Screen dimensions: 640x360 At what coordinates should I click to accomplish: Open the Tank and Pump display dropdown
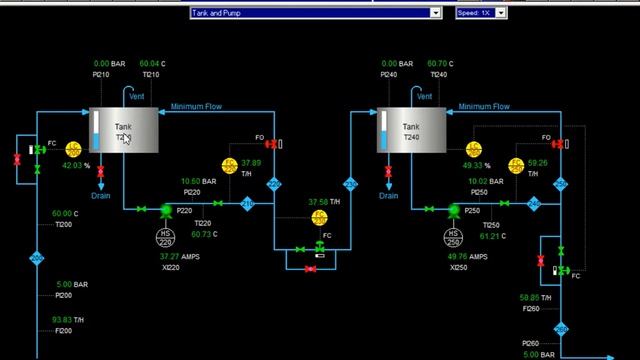click(436, 13)
